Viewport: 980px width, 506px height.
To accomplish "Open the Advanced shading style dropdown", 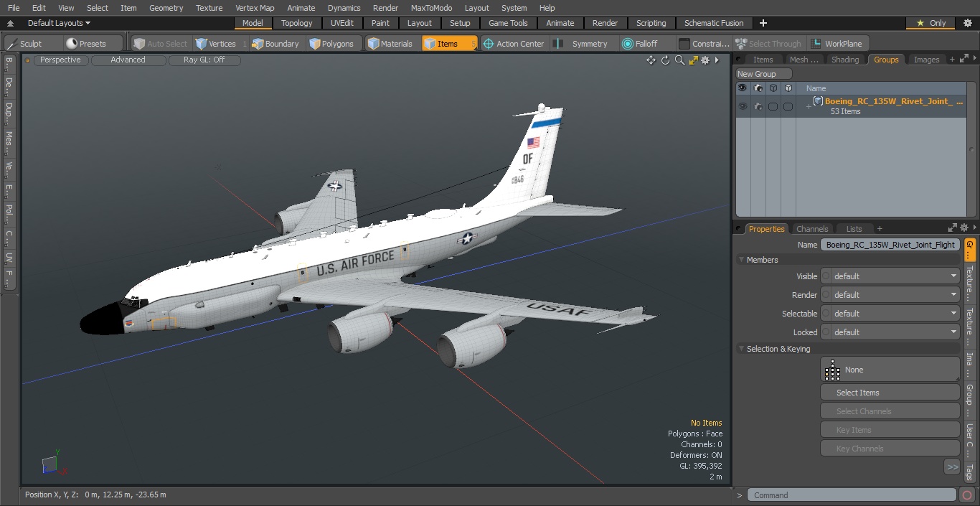I will pyautogui.click(x=128, y=60).
